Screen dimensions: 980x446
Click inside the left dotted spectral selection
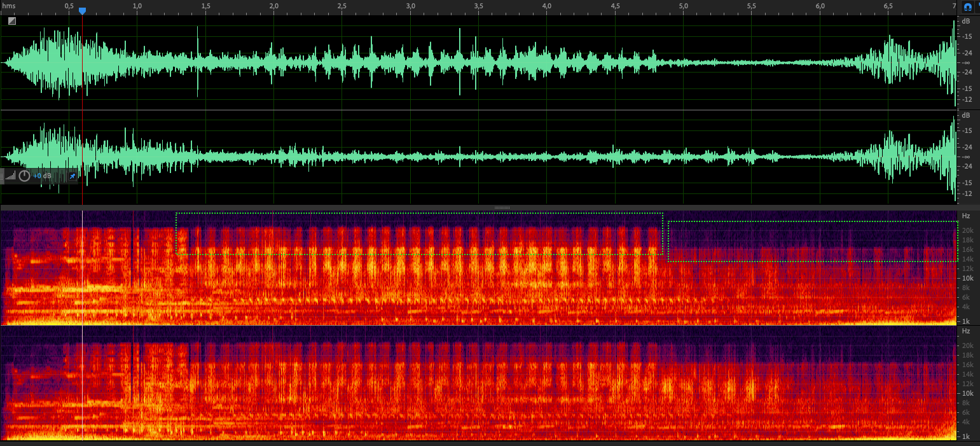click(x=420, y=233)
